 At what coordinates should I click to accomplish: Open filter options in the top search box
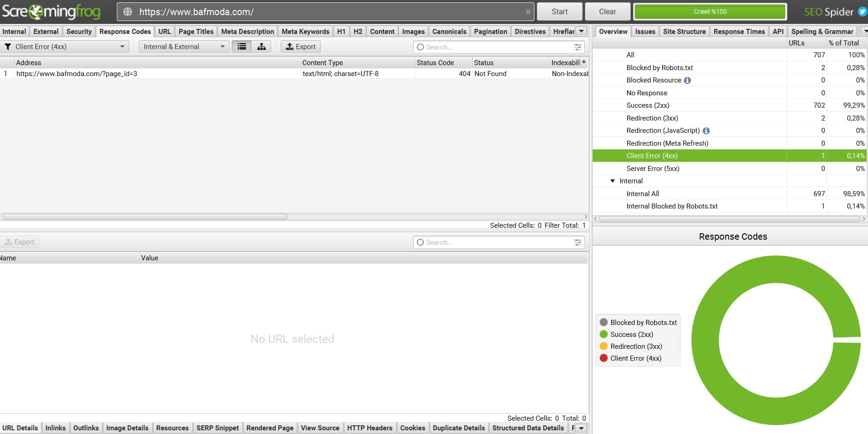pyautogui.click(x=578, y=47)
